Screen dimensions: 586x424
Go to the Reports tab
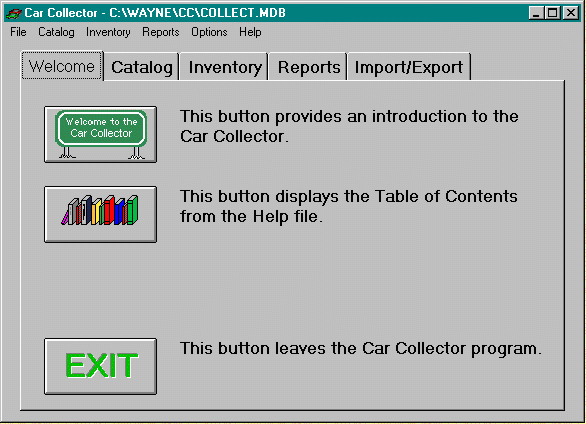click(x=309, y=67)
